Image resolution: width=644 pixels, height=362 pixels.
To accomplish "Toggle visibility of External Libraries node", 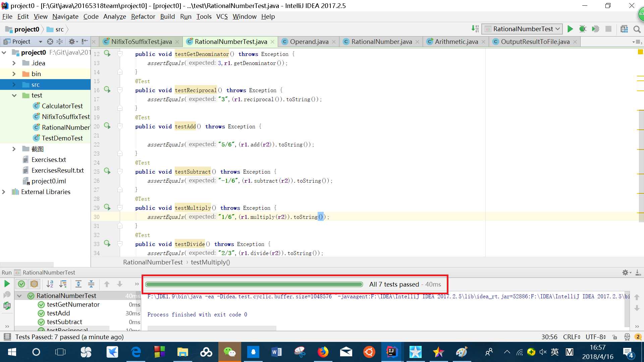I will click(4, 192).
